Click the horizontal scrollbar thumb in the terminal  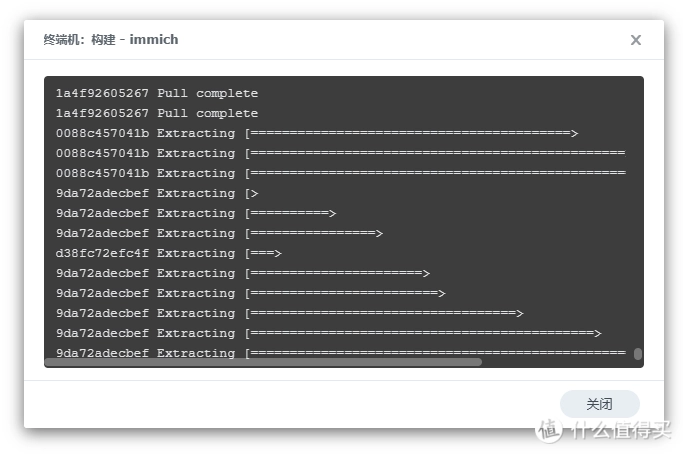(x=262, y=362)
